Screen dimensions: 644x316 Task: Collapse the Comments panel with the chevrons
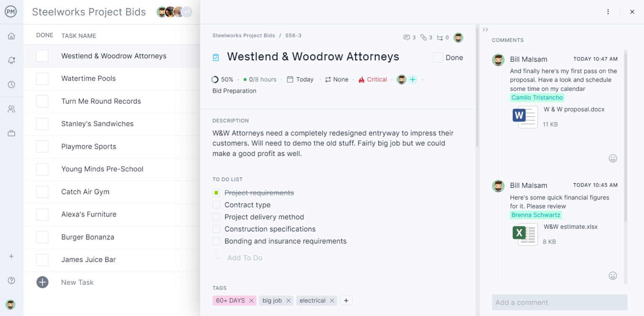[485, 29]
